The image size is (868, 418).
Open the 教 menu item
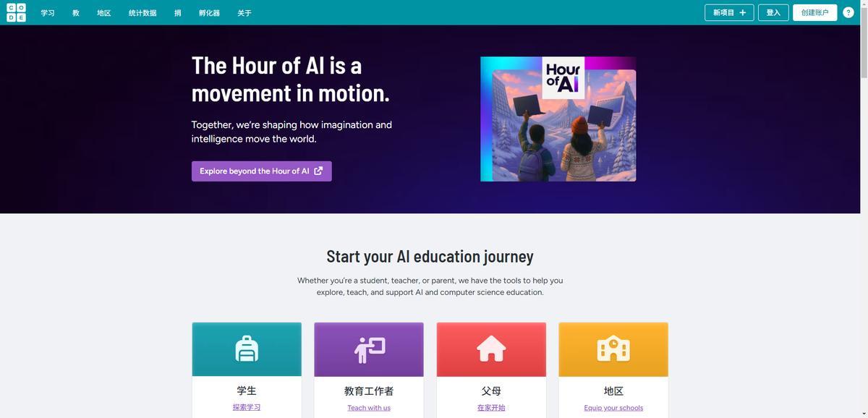tap(76, 13)
